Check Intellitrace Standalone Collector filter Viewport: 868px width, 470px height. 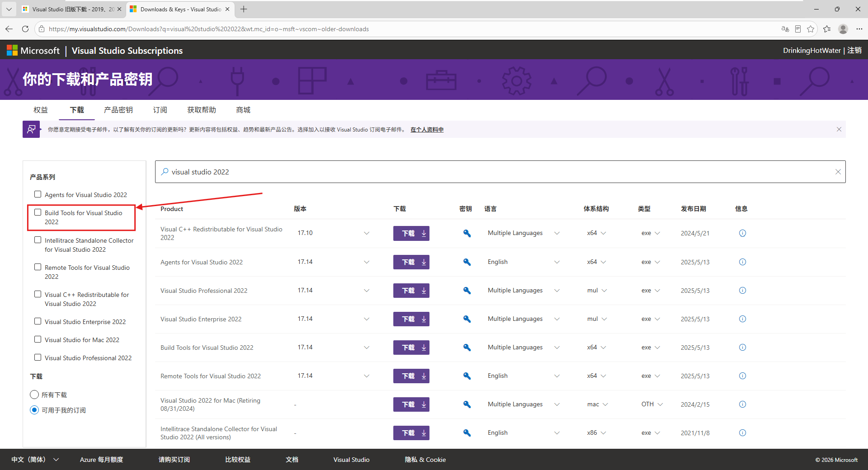coord(38,240)
